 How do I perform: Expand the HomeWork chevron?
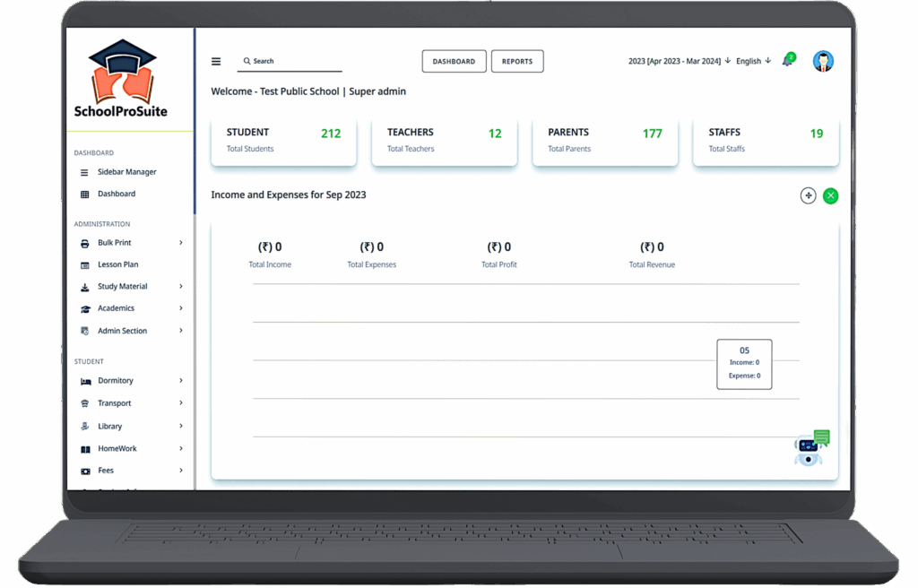pos(181,448)
